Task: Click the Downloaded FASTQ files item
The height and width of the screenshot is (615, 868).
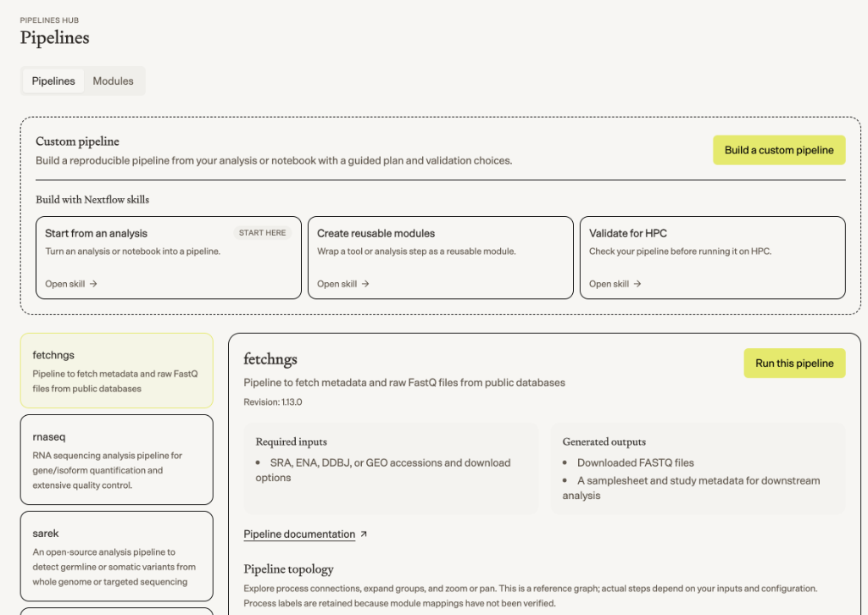Action: (x=636, y=463)
